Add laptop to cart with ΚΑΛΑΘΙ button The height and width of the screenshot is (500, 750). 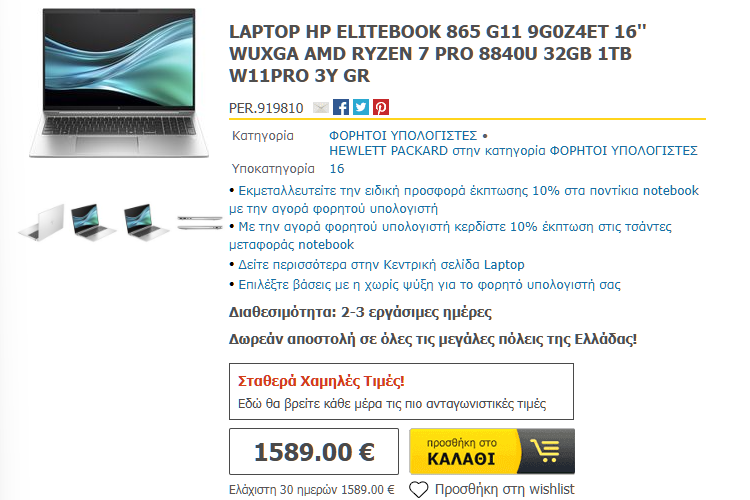click(492, 451)
